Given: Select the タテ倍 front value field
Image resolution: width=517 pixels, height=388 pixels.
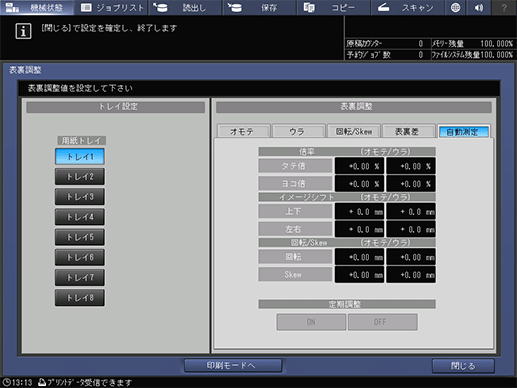Looking at the screenshot, I should click(x=359, y=166).
